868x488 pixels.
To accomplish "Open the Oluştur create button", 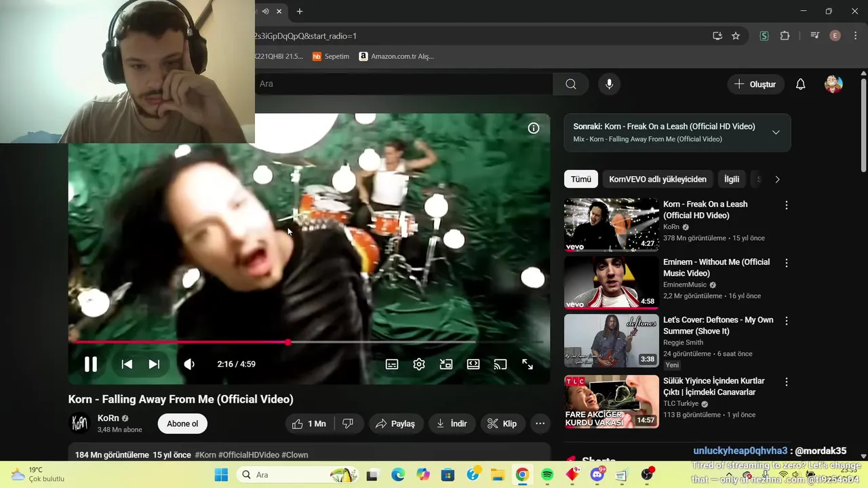I will 755,84.
